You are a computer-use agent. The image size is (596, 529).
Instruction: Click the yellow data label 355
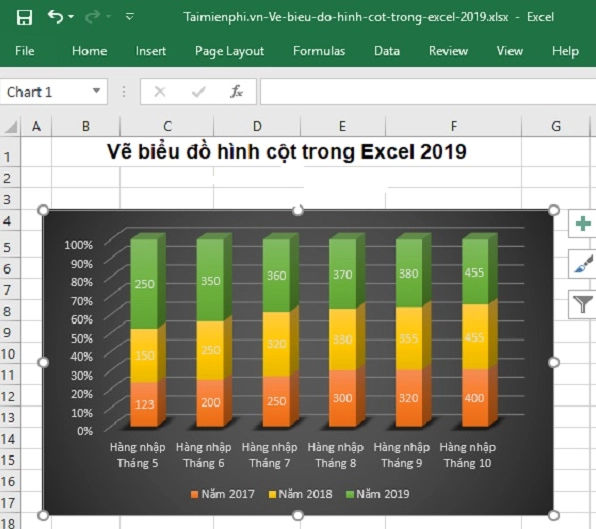(x=408, y=338)
